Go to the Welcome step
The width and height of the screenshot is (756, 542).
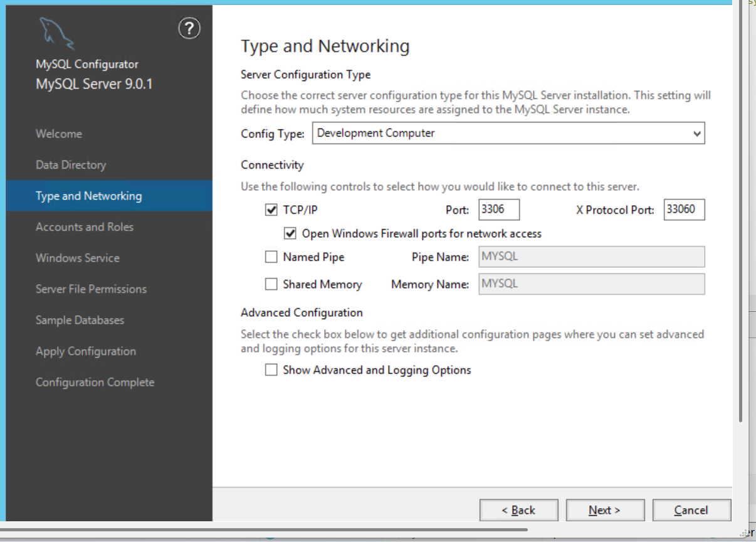[59, 134]
